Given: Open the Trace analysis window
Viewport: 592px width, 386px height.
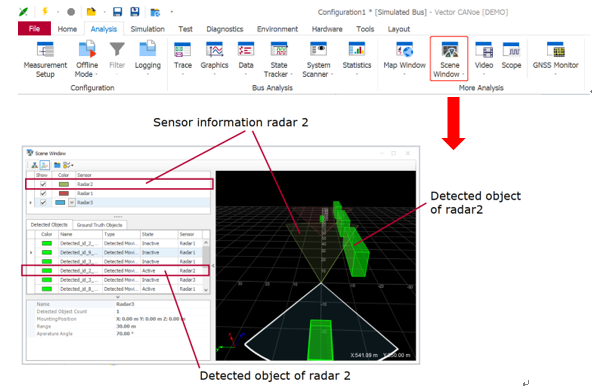Looking at the screenshot, I should (183, 56).
